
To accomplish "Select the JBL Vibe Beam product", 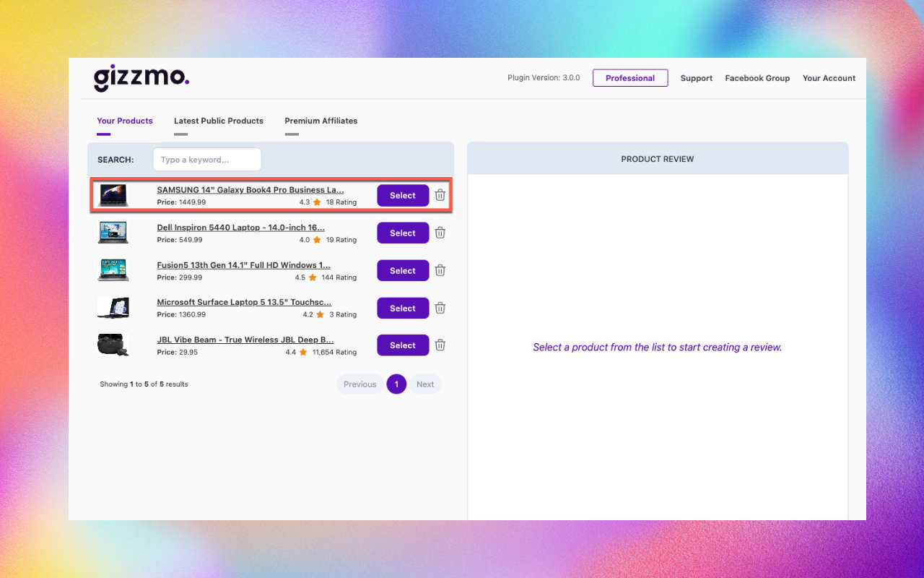I will tap(403, 345).
